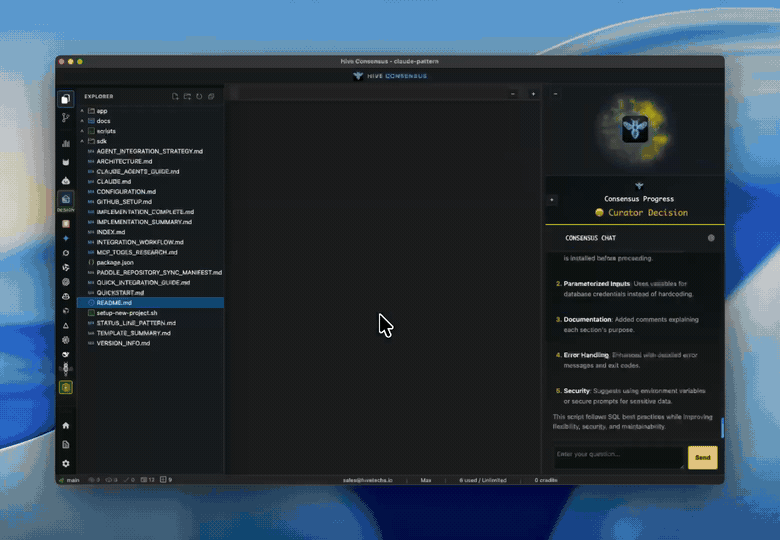
Task: Go to Home via house icon
Action: coord(66,426)
